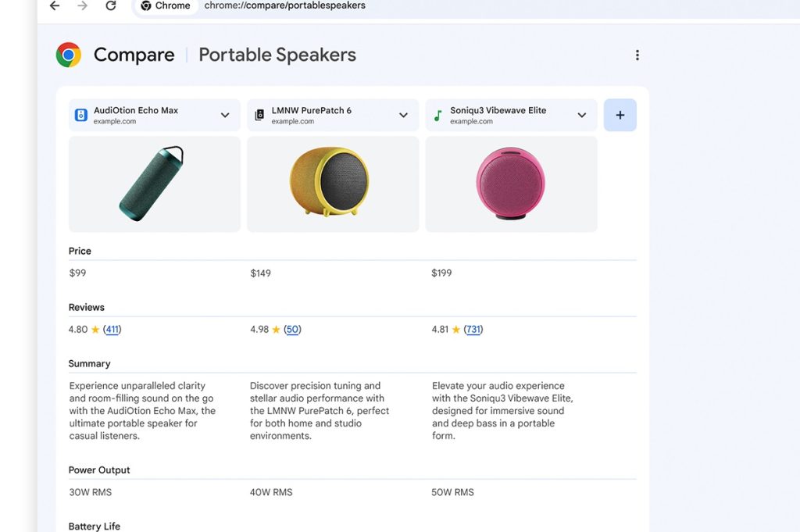Click the AudiOtion Echo Max speaker favicon
Screen dimensions: 800x532
point(81,116)
